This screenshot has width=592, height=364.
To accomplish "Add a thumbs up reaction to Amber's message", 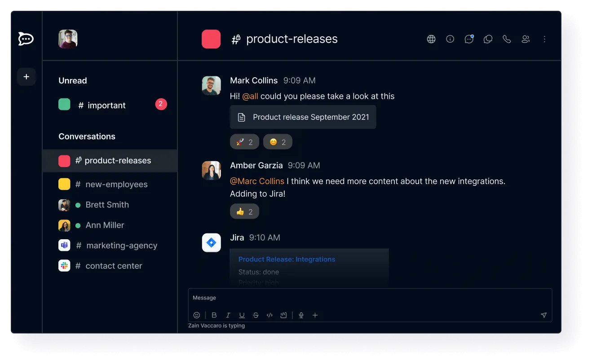I will click(244, 211).
